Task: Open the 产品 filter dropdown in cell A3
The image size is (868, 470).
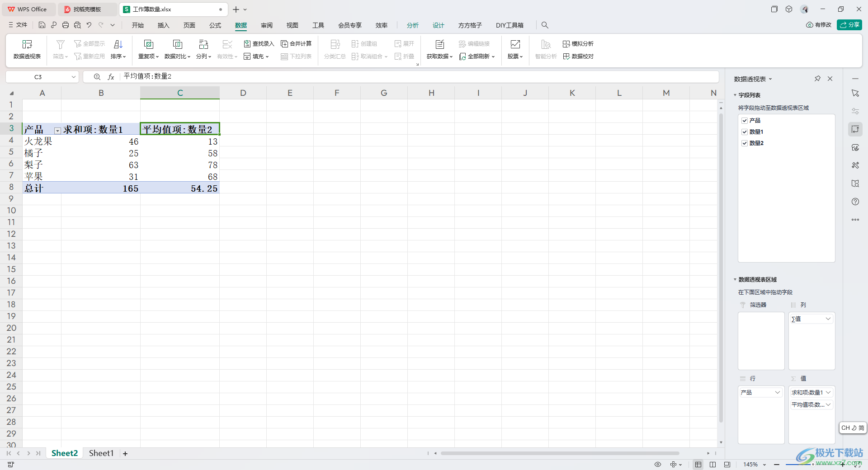Action: (57, 131)
